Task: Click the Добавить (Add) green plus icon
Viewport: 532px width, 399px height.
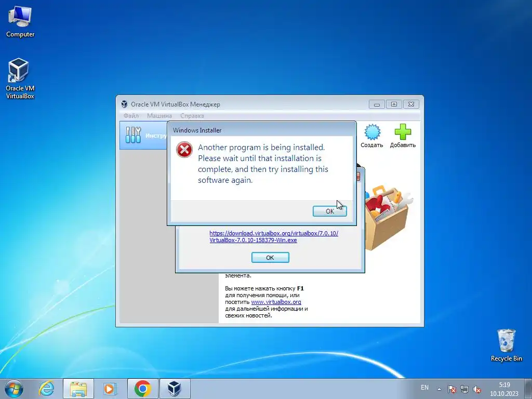Action: 403,136
